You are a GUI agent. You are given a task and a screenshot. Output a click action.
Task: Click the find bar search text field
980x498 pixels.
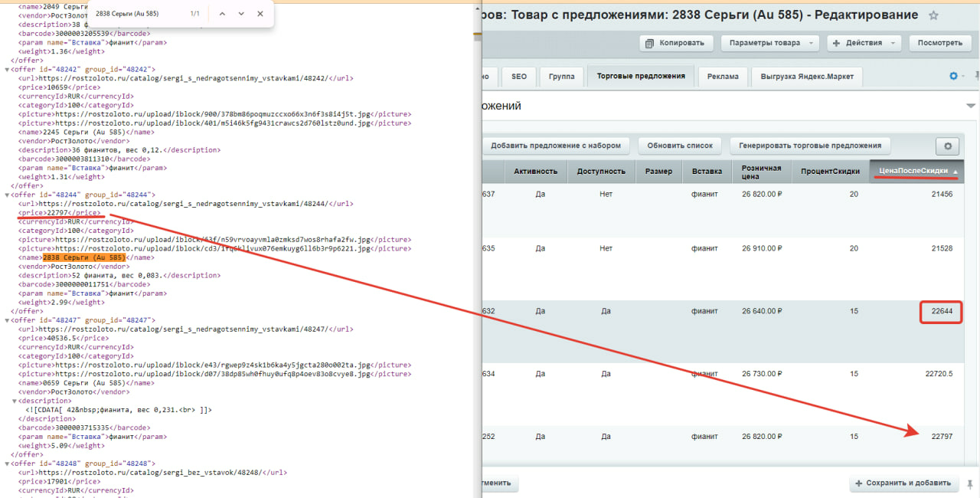pos(139,14)
